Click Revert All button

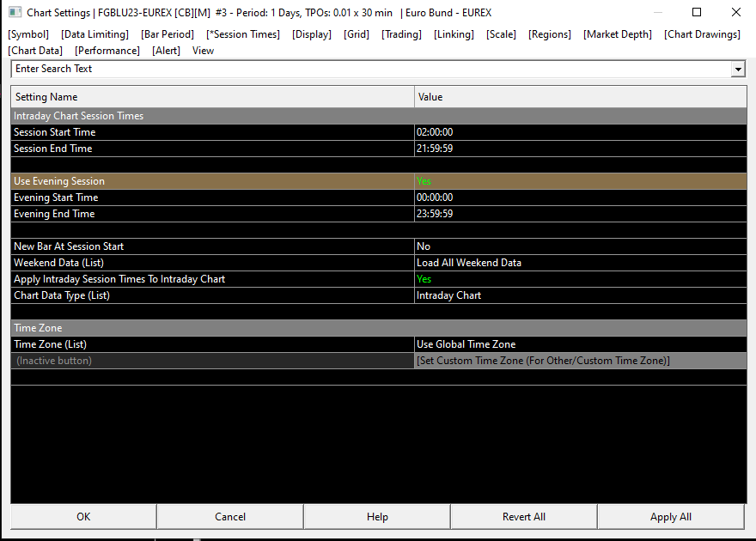click(523, 517)
